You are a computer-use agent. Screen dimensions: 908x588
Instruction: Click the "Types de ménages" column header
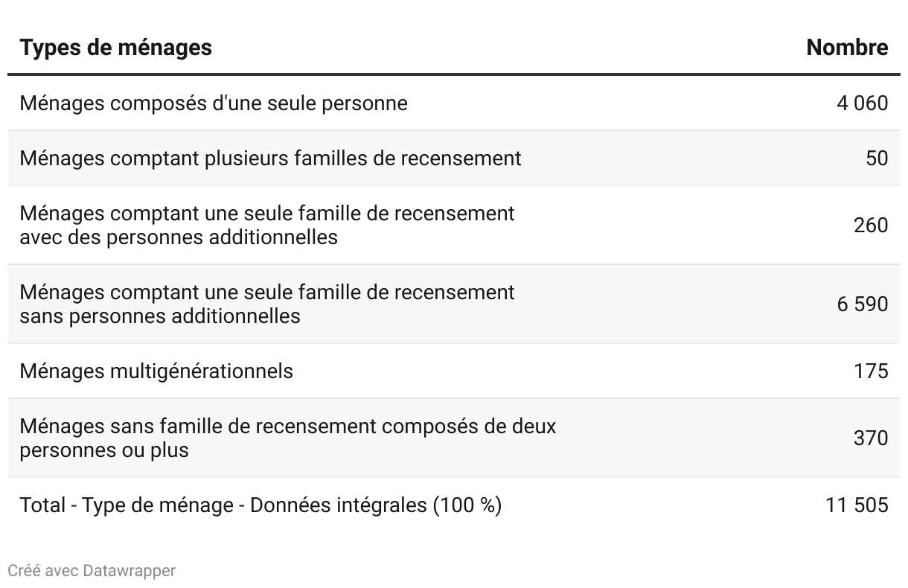[115, 48]
